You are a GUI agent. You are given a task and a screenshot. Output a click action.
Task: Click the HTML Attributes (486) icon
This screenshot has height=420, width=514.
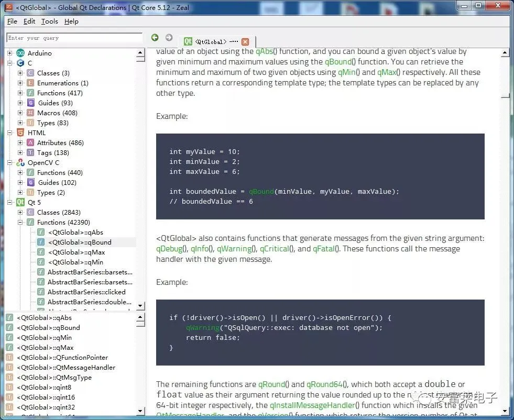click(30, 142)
